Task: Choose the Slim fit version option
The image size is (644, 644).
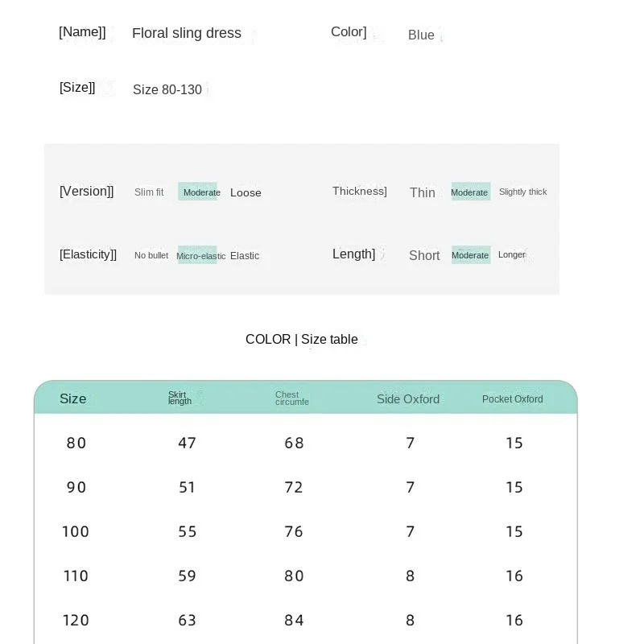Action: pos(149,192)
